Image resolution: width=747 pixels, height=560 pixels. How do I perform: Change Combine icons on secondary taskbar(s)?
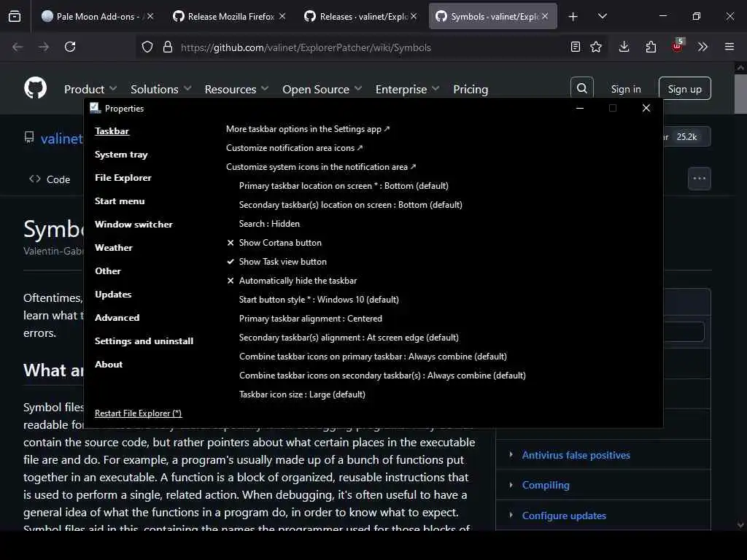[x=382, y=376]
